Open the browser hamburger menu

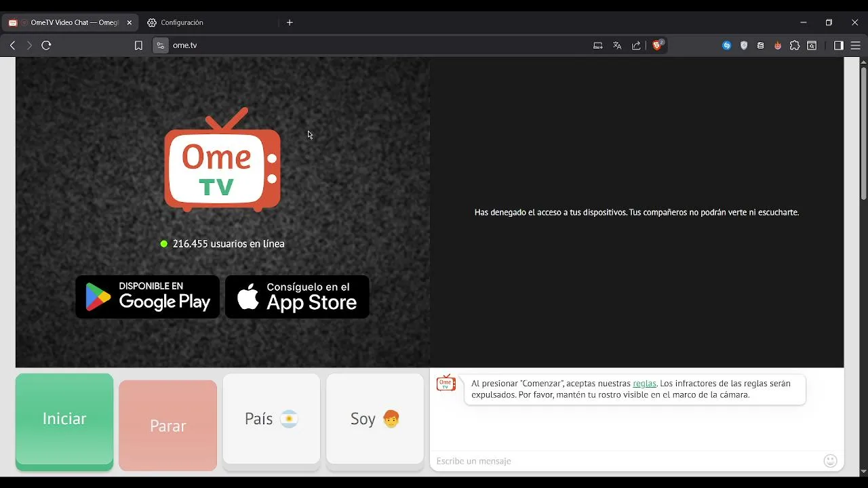tap(856, 45)
